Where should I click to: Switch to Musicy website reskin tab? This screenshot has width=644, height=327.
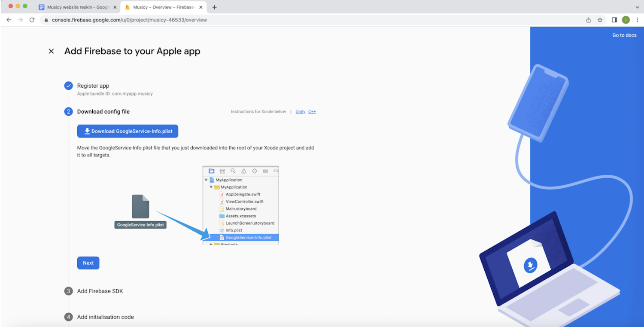77,7
